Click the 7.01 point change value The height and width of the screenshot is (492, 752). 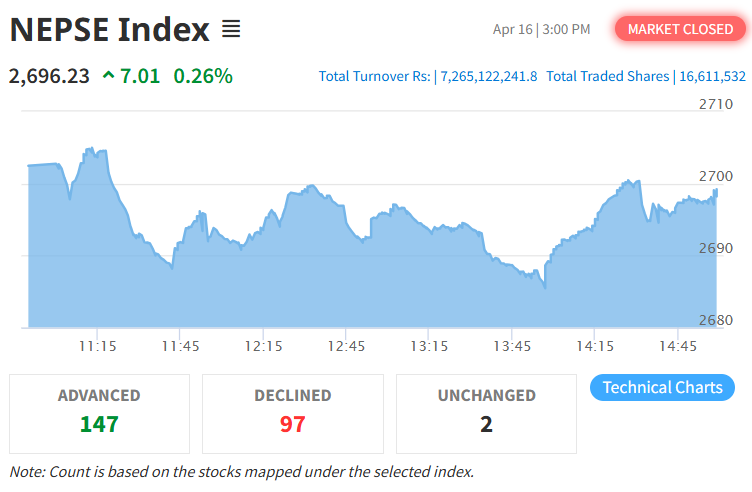coord(140,76)
